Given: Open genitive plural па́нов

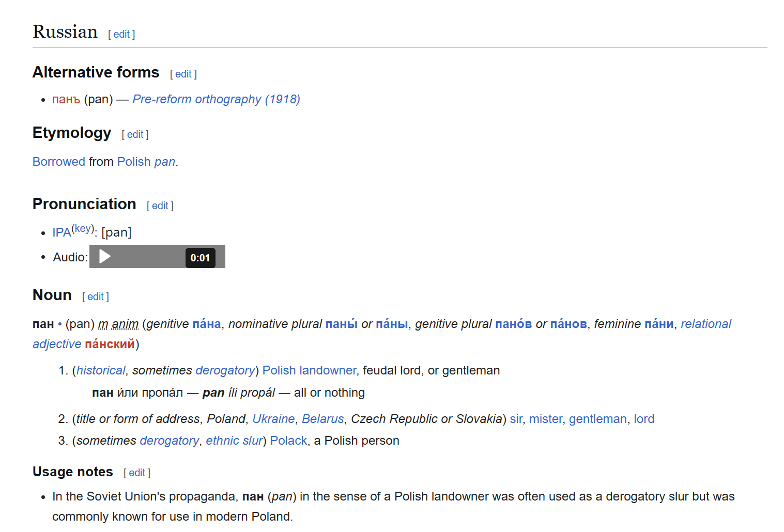Looking at the screenshot, I should [568, 324].
